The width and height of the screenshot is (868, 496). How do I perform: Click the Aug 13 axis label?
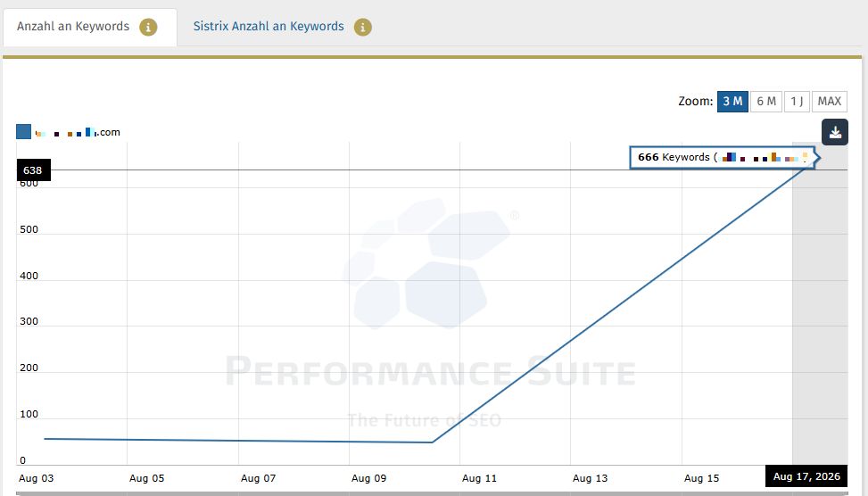click(590, 478)
